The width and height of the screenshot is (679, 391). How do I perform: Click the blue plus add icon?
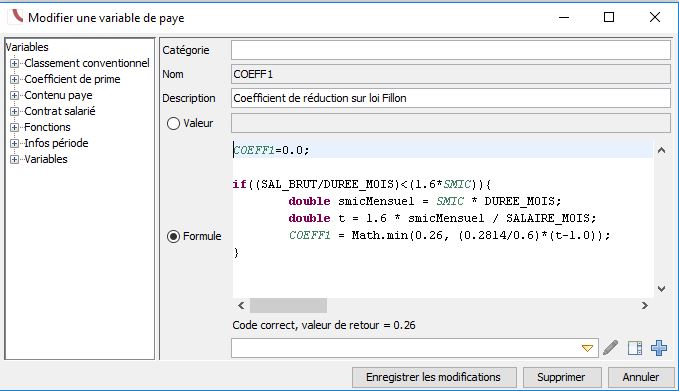[x=659, y=348]
